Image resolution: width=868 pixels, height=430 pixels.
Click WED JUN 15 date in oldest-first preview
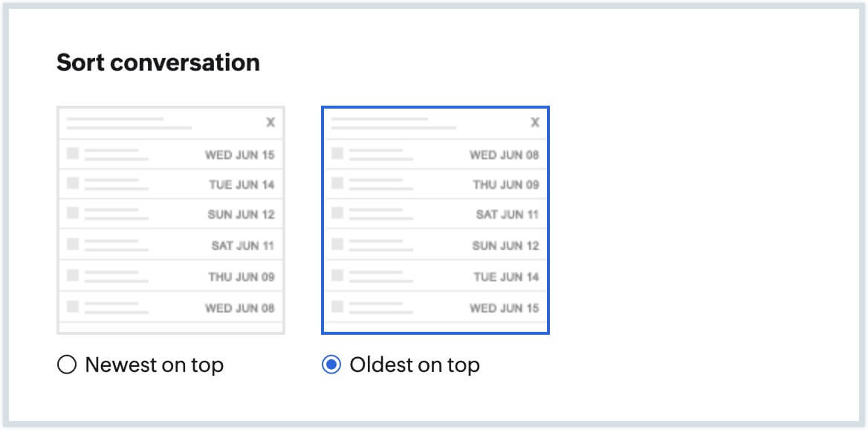tap(504, 308)
